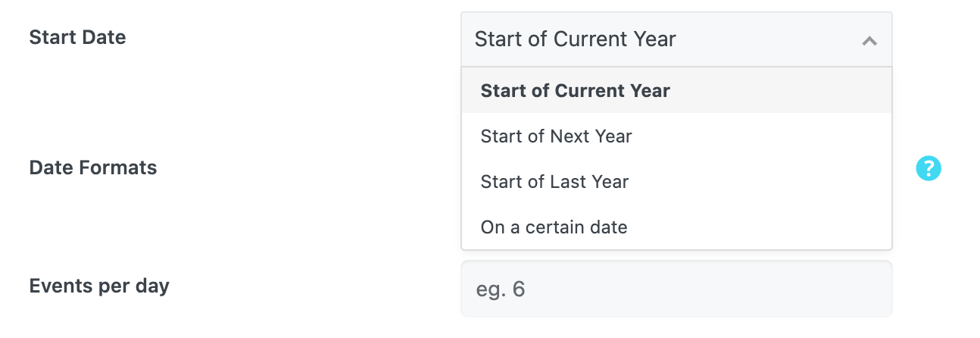Pick "Start of Last Year" option
The image size is (980, 338).
click(554, 182)
